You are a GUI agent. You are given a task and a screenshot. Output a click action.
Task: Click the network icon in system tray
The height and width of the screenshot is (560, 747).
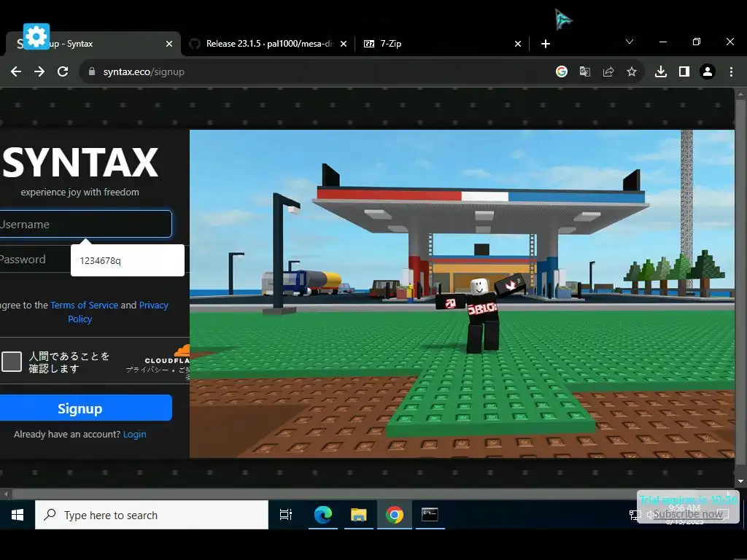(635, 515)
